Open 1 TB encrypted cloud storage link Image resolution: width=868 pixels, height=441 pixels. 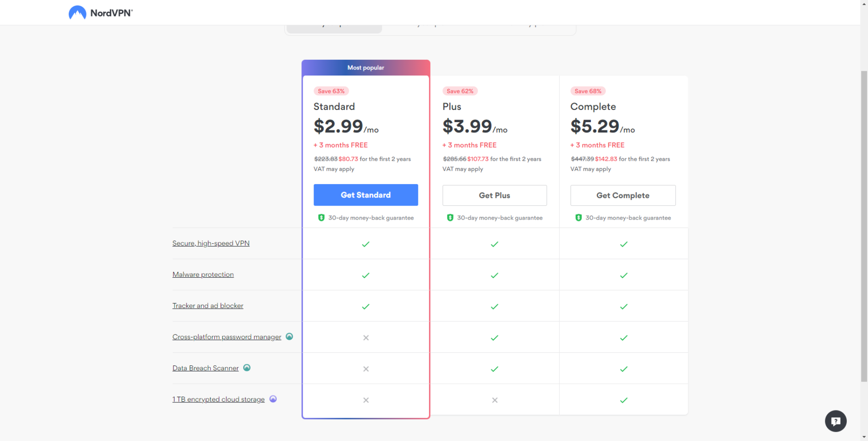point(218,399)
